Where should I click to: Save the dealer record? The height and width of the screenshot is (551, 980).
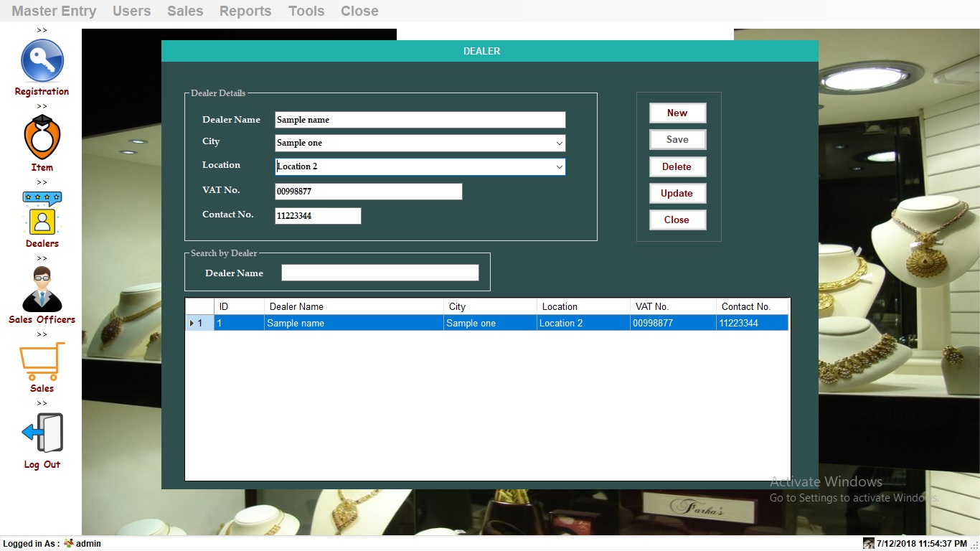(677, 139)
